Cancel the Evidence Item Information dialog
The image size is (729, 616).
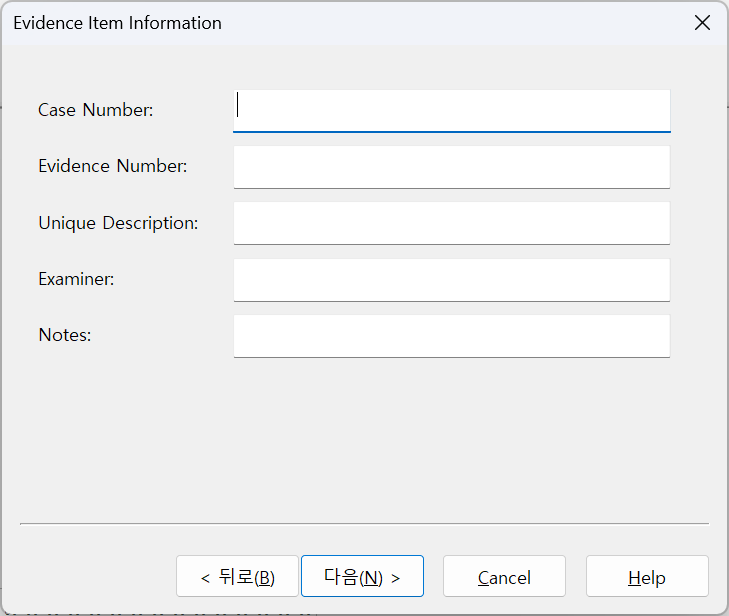pyautogui.click(x=504, y=576)
